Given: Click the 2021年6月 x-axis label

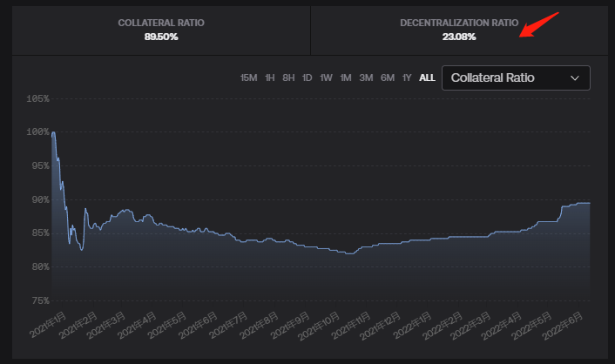Looking at the screenshot, I should click(198, 325).
